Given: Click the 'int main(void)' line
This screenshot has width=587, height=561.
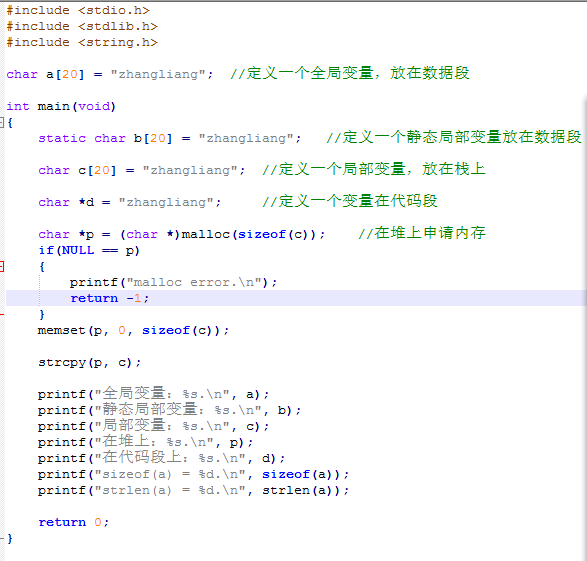Looking at the screenshot, I should (x=61, y=107).
